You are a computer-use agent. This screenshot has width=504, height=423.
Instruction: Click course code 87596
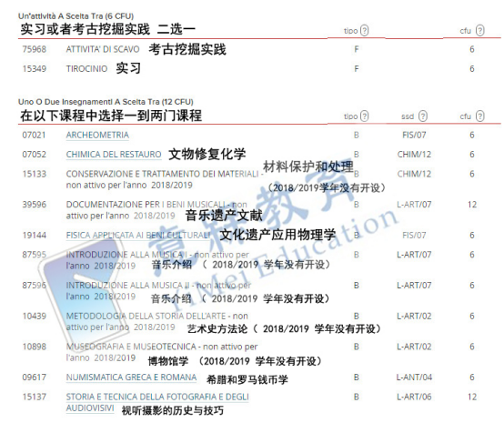[x=34, y=285]
